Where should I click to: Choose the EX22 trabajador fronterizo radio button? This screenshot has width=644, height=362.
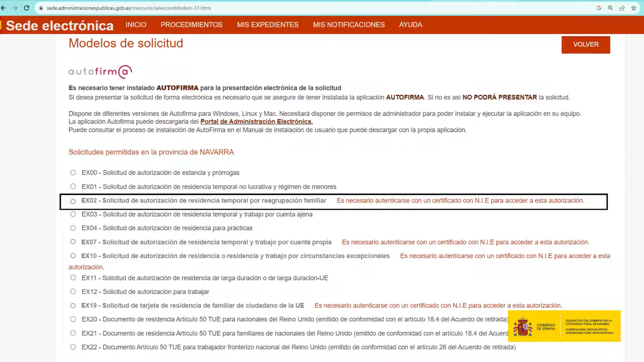pos(73,347)
